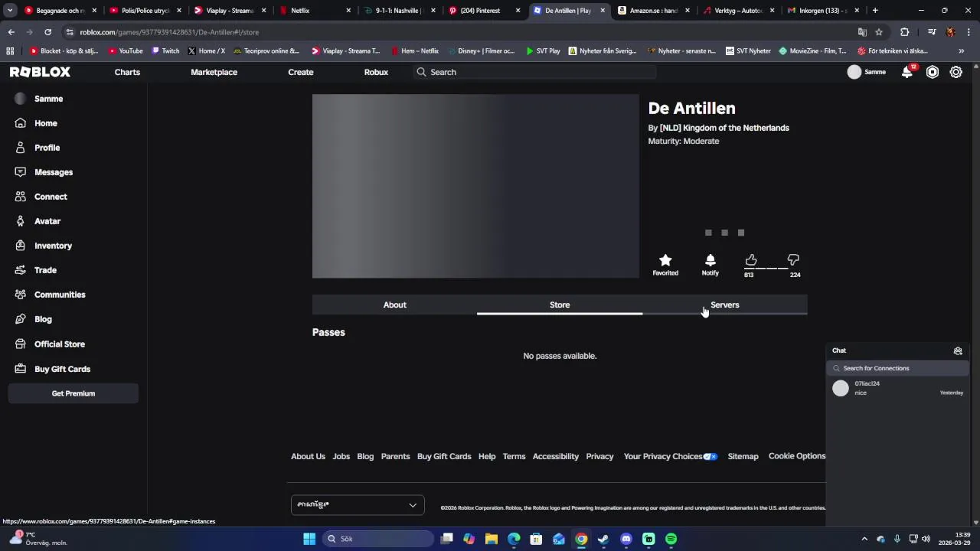Reload the page
Image resolution: width=980 pixels, height=551 pixels.
point(47,32)
